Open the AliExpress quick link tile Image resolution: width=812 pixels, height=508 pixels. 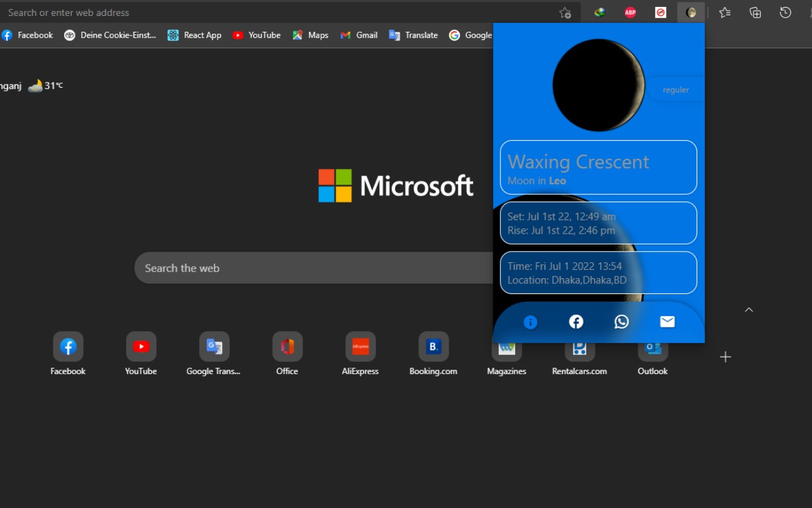(360, 347)
